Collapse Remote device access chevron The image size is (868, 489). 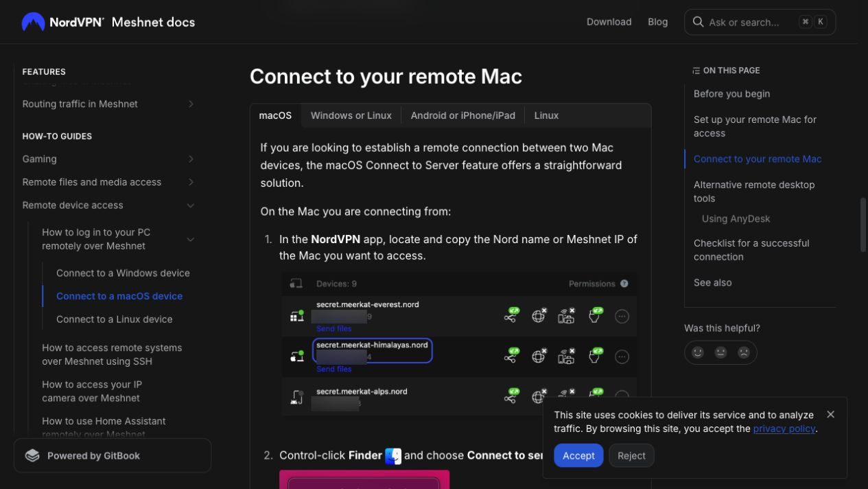click(x=191, y=205)
